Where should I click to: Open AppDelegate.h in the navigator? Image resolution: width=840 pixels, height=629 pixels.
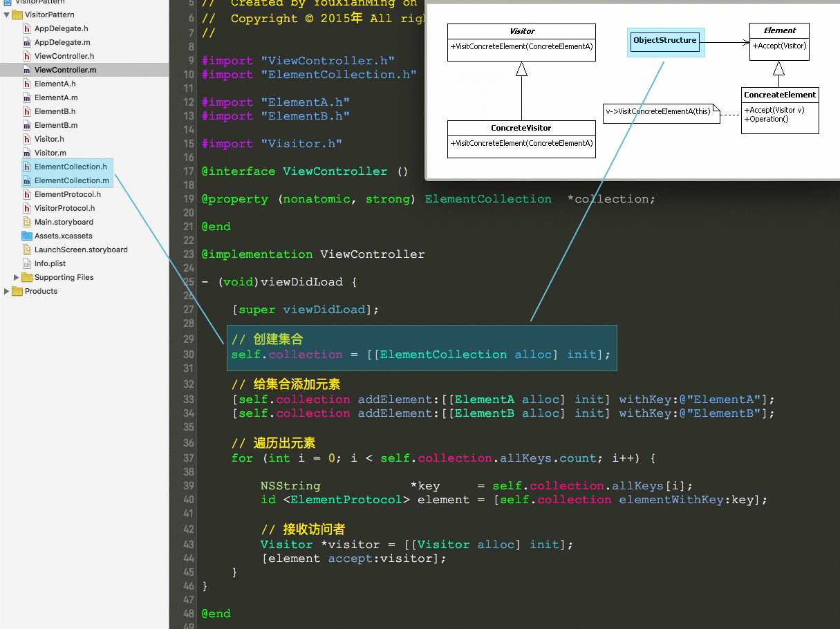pyautogui.click(x=62, y=28)
